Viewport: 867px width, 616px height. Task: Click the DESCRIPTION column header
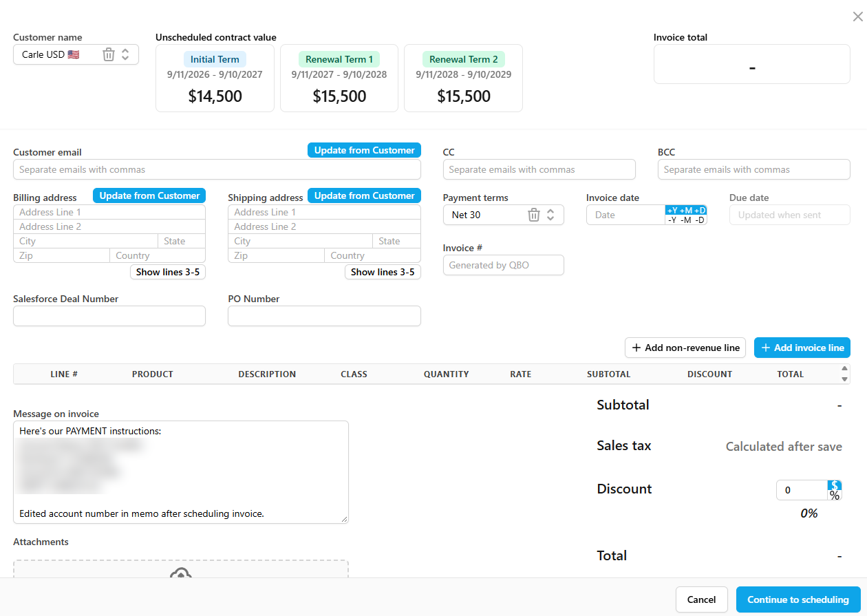[267, 374]
